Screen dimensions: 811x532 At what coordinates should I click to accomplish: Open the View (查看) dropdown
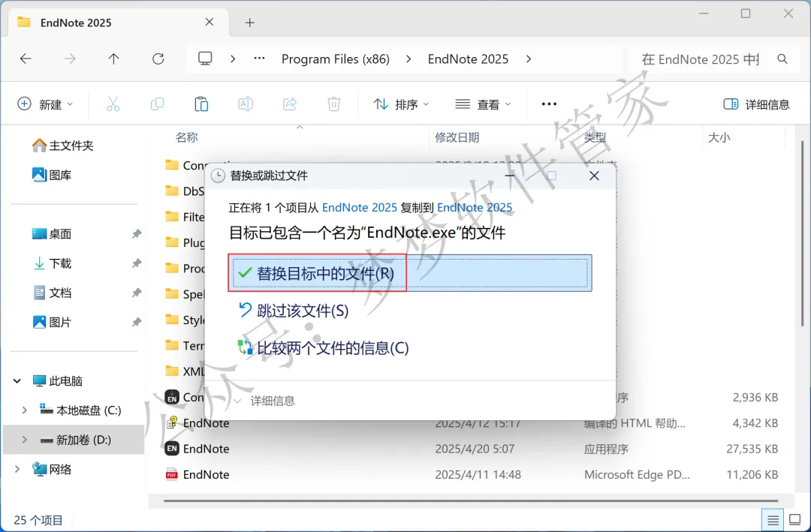[x=483, y=104]
